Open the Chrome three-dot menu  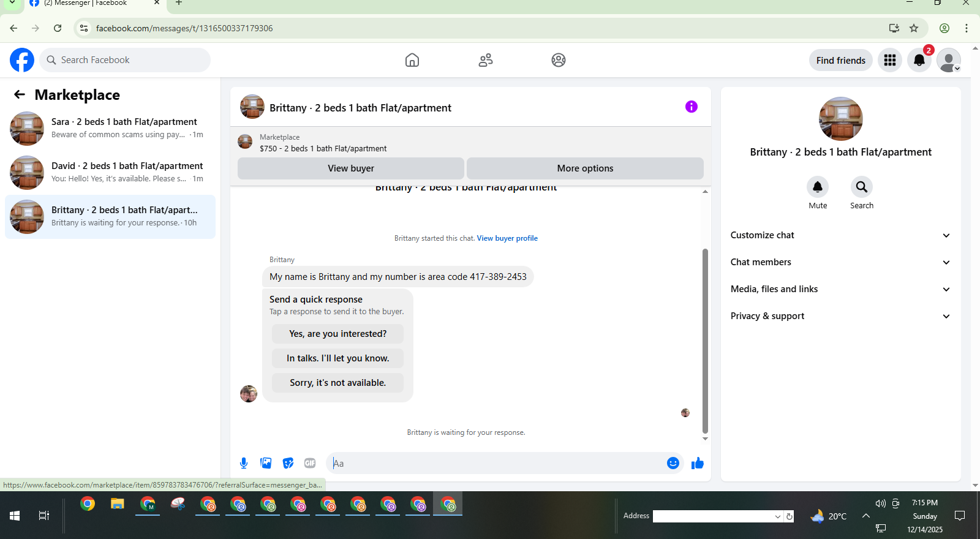tap(967, 28)
